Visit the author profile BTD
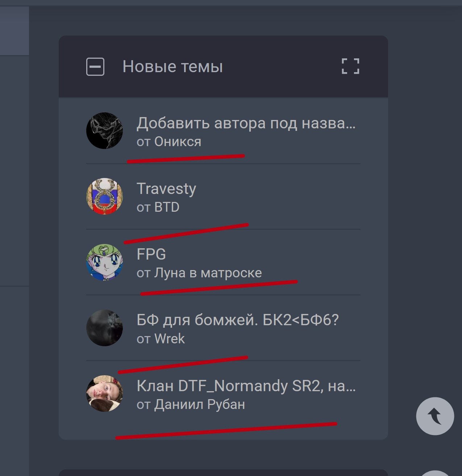462x476 pixels. (x=167, y=207)
